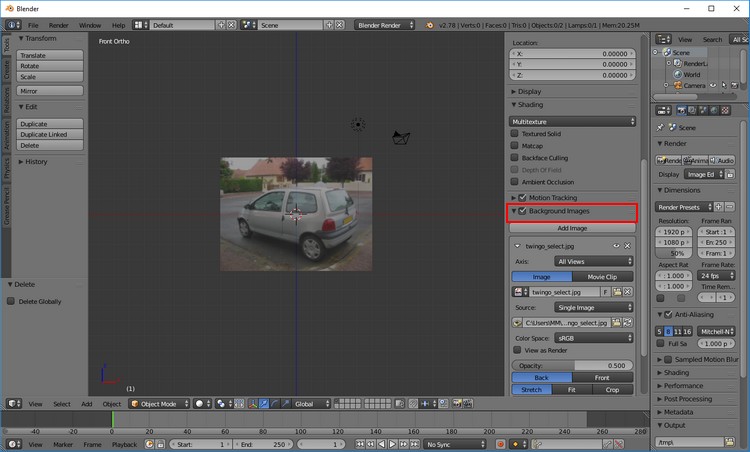Click the Add Image button
750x452 pixels.
click(573, 228)
